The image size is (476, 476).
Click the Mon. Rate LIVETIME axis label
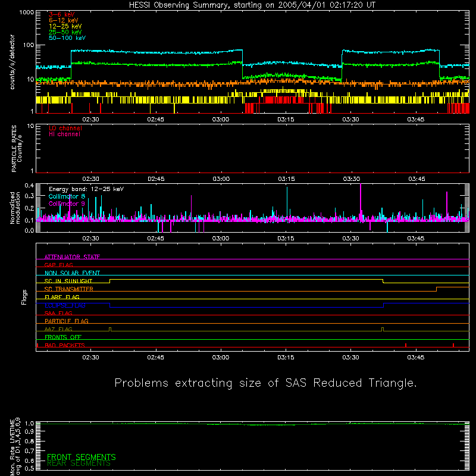tap(15, 446)
